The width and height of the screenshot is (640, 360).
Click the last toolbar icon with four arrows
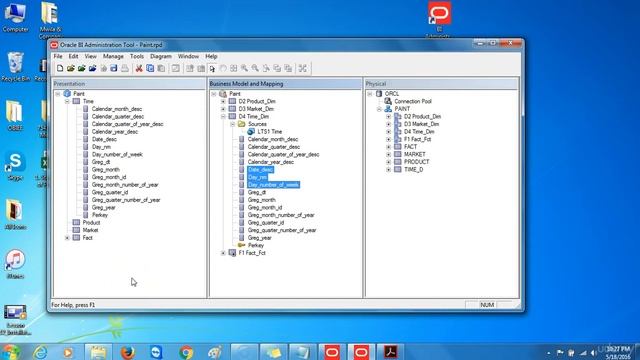click(302, 68)
